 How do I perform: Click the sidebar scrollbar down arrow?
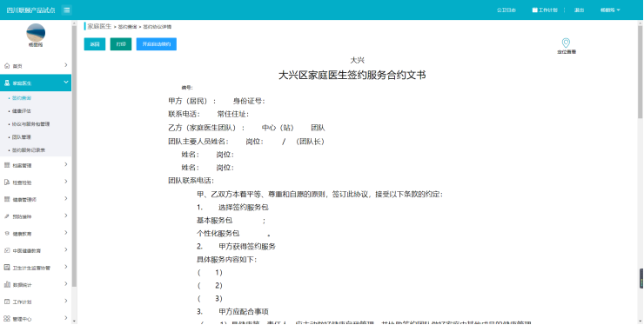[74, 322]
